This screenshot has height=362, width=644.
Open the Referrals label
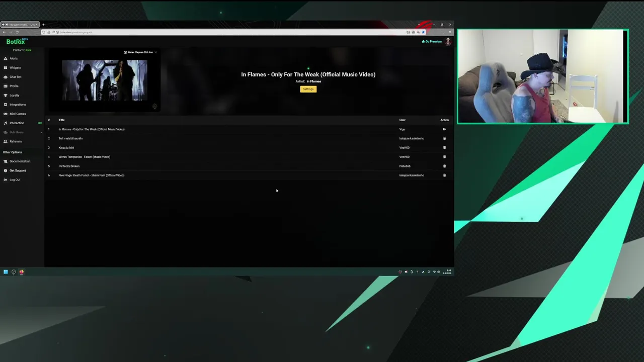(16, 141)
